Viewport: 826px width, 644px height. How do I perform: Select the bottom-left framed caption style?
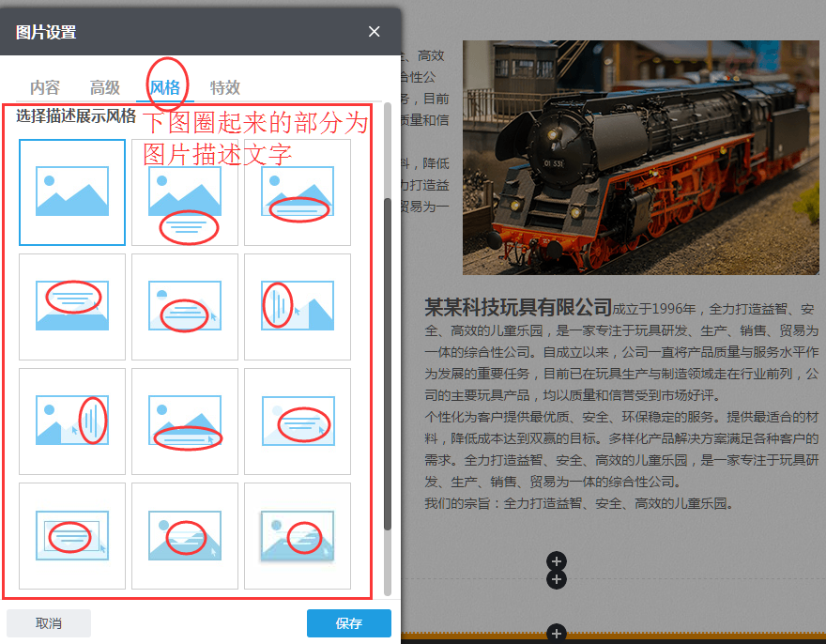pos(72,535)
